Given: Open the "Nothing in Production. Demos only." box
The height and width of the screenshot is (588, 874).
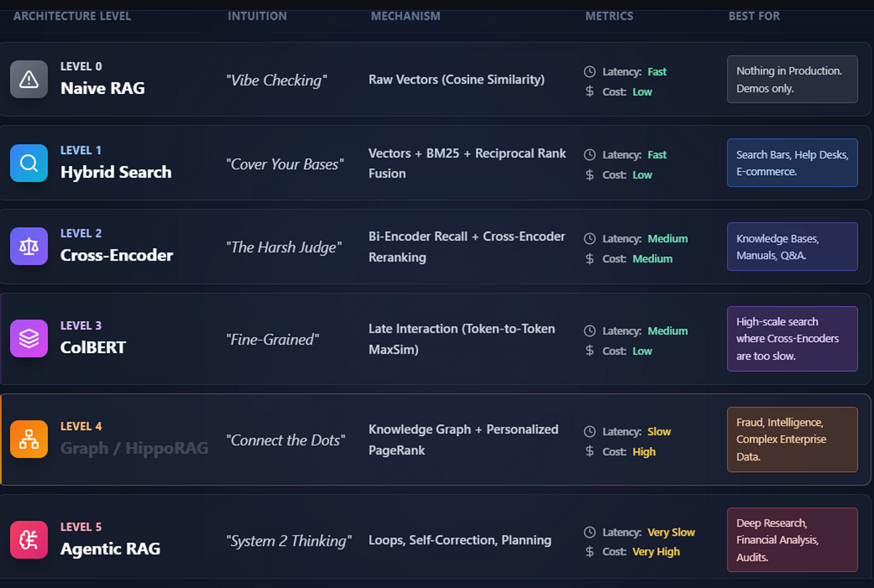Looking at the screenshot, I should [792, 79].
